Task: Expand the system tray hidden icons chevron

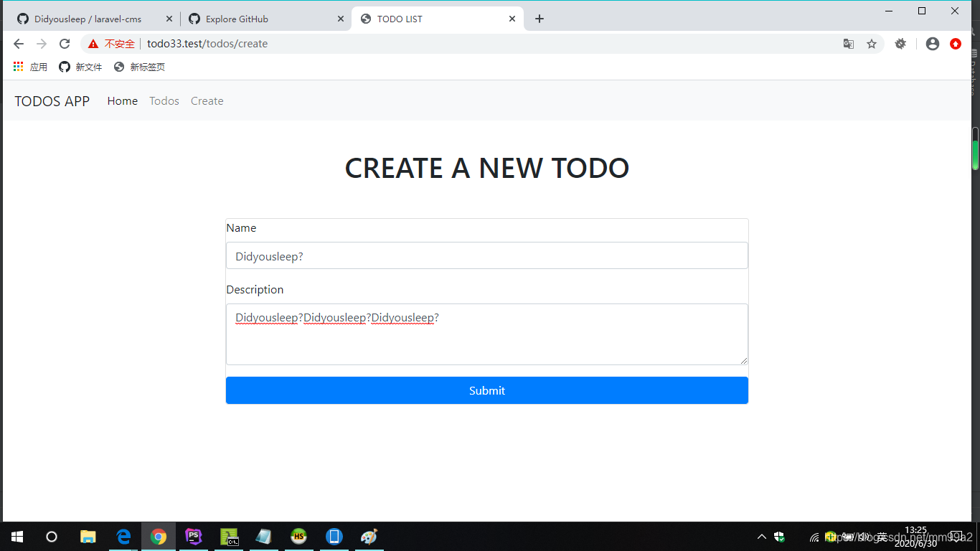Action: pyautogui.click(x=762, y=537)
